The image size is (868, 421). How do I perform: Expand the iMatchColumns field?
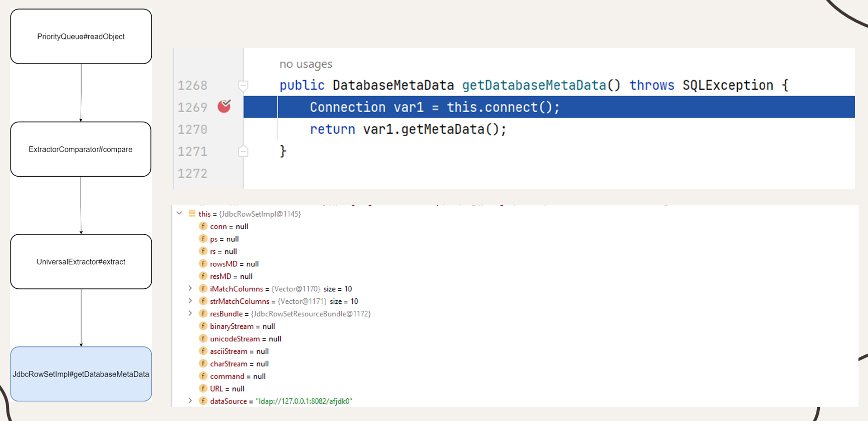click(x=190, y=288)
